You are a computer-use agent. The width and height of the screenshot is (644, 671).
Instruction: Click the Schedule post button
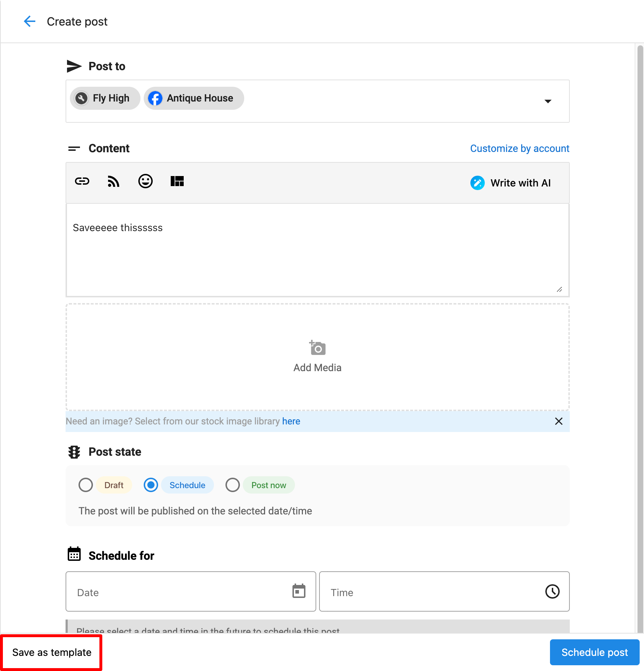tap(594, 652)
